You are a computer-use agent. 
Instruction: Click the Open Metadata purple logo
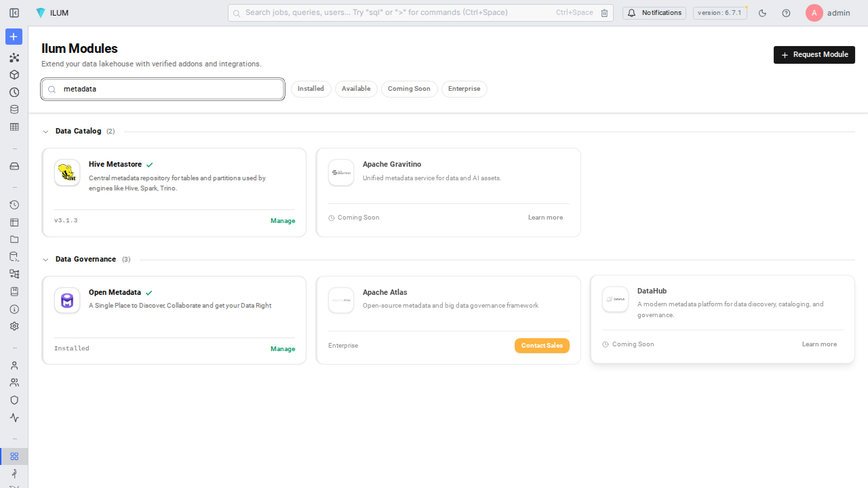click(x=67, y=301)
